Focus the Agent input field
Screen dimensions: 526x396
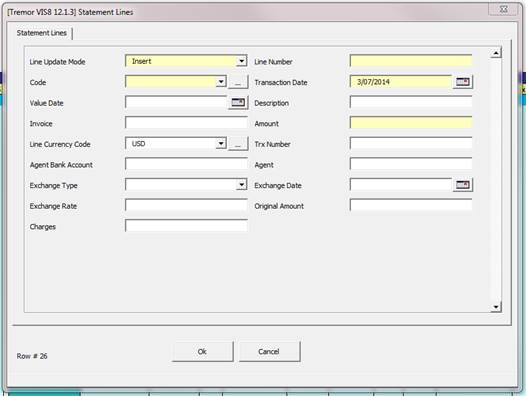pos(411,164)
